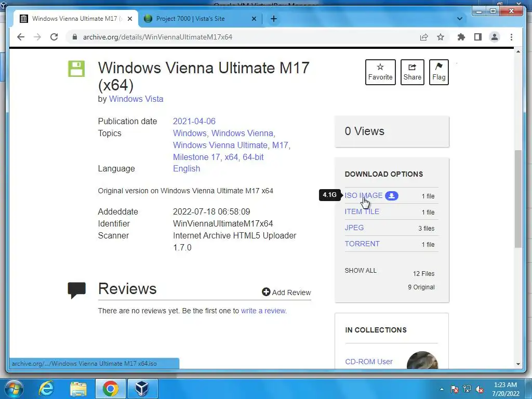
Task: Switch to VirtualBox in the taskbar
Action: tap(142, 389)
